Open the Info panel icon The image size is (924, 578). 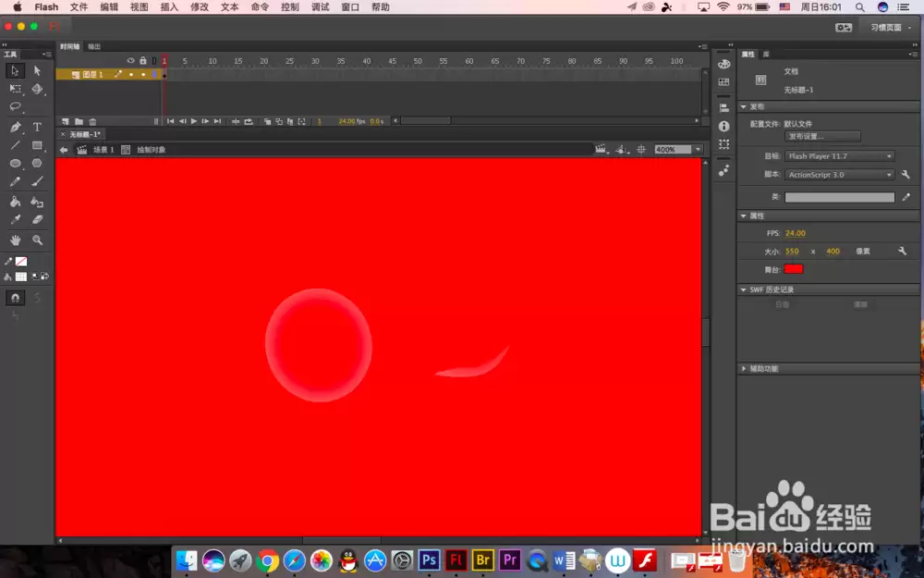(724, 126)
